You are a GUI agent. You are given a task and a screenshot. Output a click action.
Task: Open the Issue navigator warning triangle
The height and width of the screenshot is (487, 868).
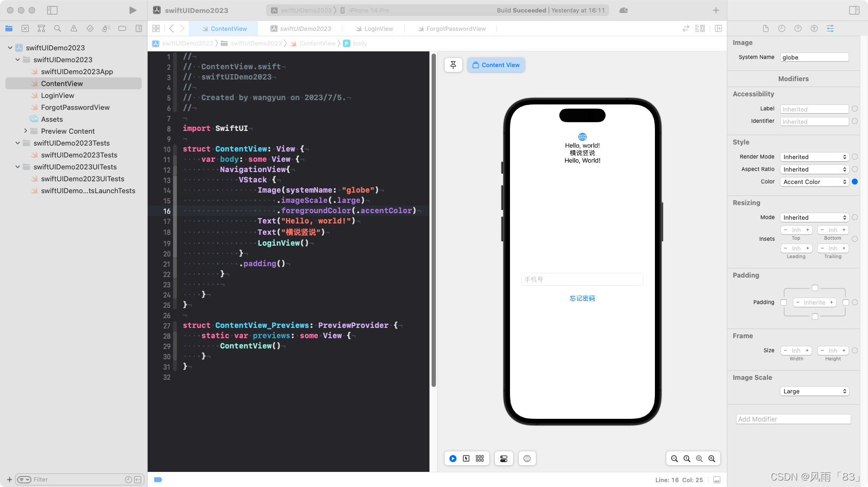(74, 28)
